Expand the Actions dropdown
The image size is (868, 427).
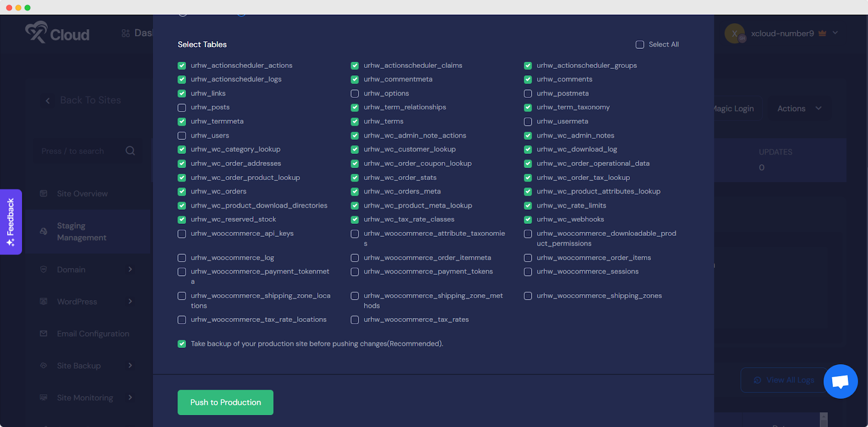tap(799, 108)
